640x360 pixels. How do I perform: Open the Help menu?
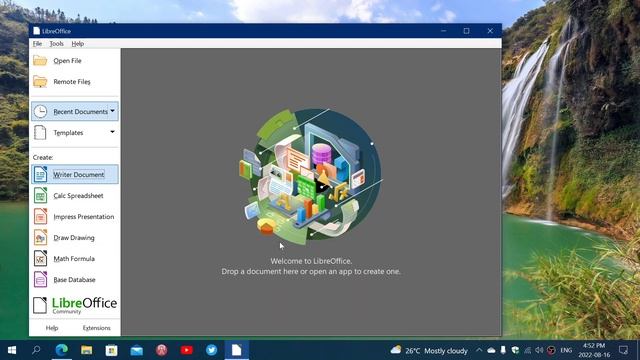coord(78,43)
